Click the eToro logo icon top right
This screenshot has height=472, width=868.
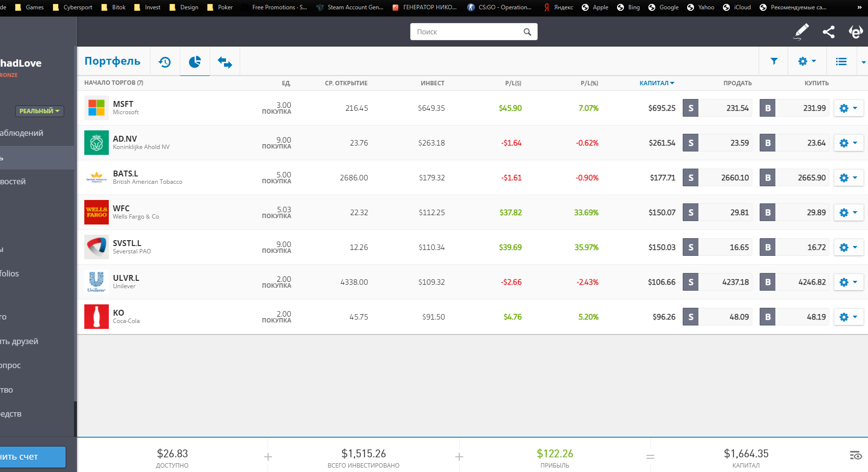pyautogui.click(x=856, y=32)
